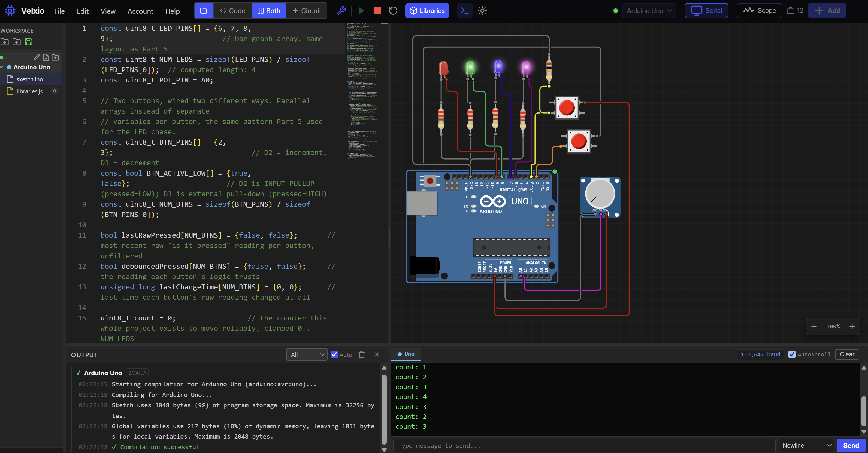Screen dimensions: 868x453
Task: Clear output log with the trash icon
Action: click(x=362, y=354)
